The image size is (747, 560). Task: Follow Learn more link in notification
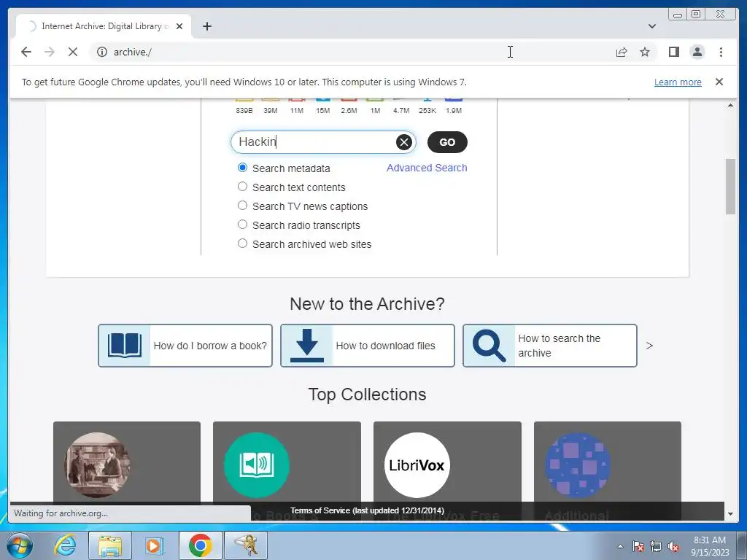(x=678, y=82)
